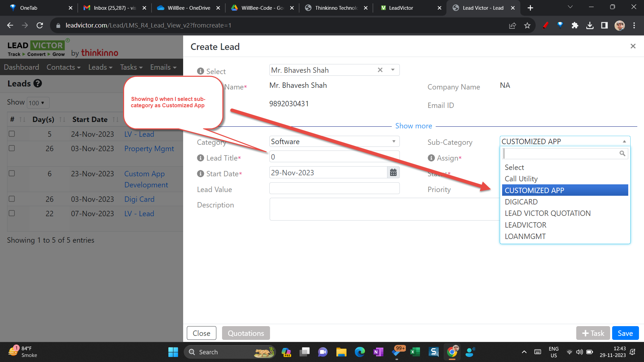This screenshot has width=644, height=362.
Task: Check the Property Mgmt row checkbox
Action: pos(12,148)
